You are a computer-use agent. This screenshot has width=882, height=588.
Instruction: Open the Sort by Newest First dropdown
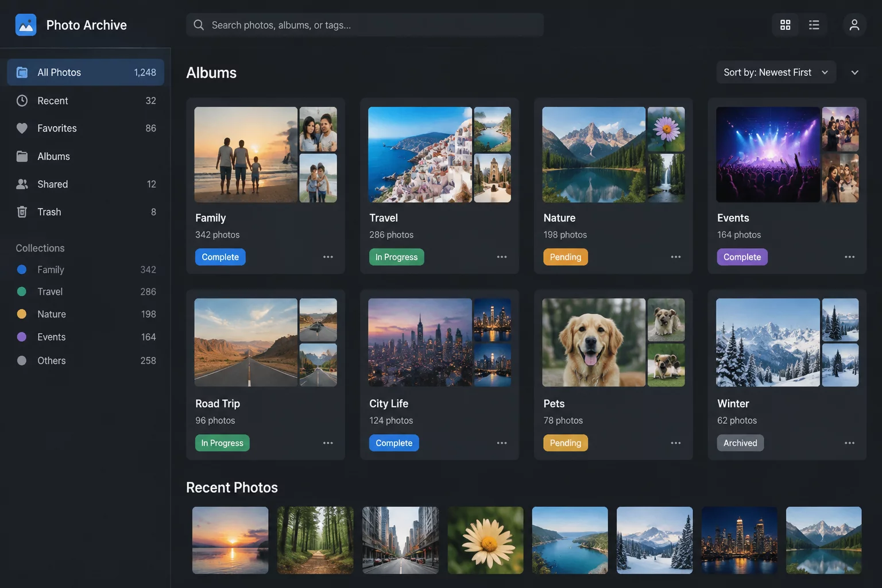coord(776,72)
